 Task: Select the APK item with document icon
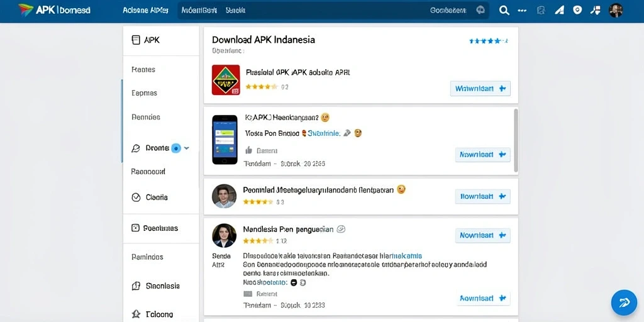tap(145, 40)
